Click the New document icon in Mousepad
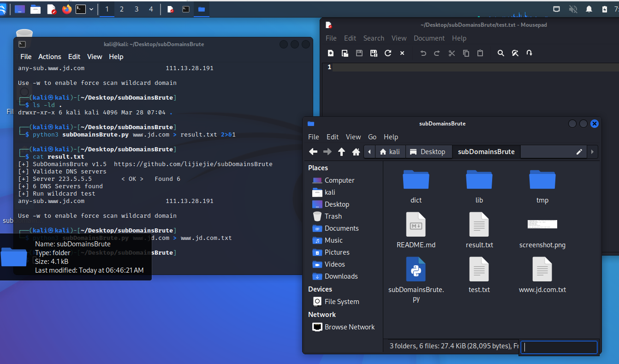Screen dimensions: 619x364 (x=331, y=53)
